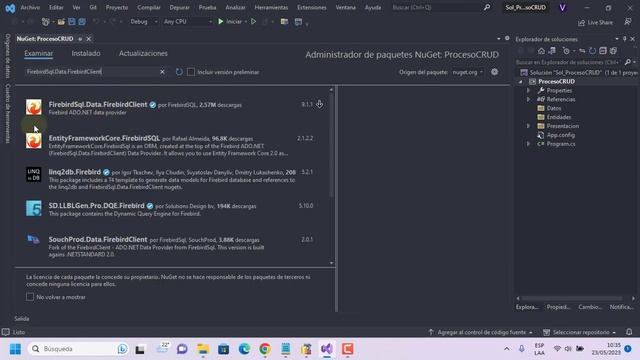The image size is (640, 360).
Task: Open NuGet settings gear icon
Action: tap(494, 72)
